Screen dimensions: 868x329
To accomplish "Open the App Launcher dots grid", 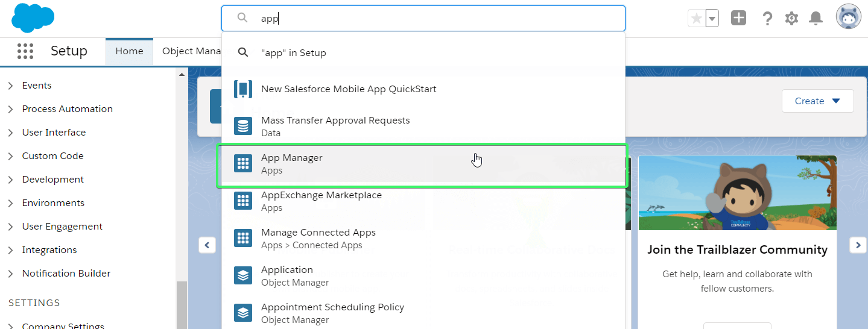I will click(25, 51).
